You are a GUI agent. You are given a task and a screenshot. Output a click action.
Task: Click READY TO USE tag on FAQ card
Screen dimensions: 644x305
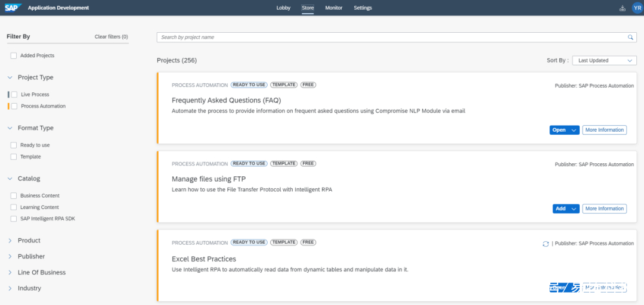pos(249,85)
